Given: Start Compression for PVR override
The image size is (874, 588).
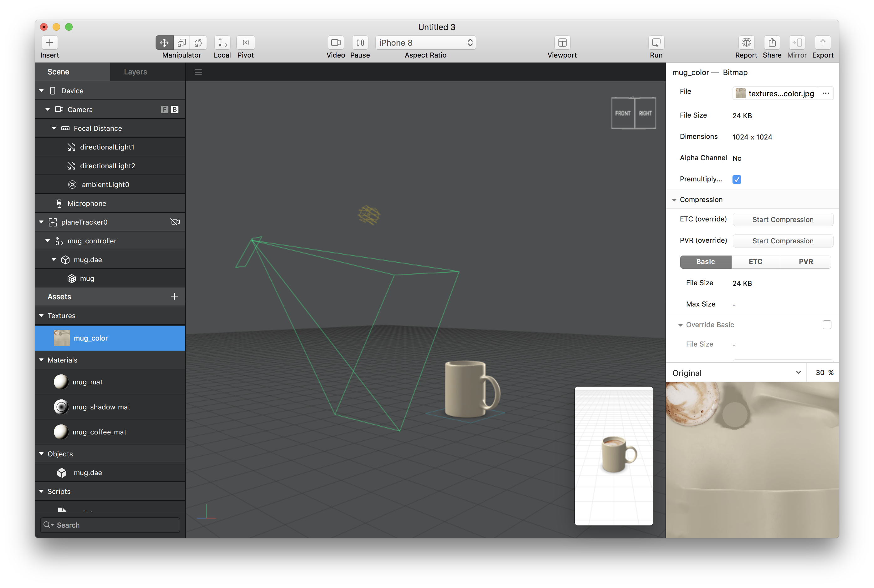Looking at the screenshot, I should [782, 241].
